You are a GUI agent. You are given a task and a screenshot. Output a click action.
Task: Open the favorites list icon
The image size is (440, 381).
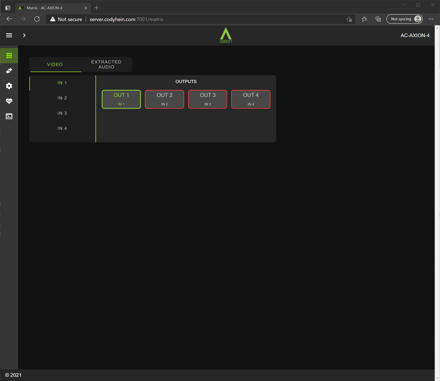tap(364, 19)
